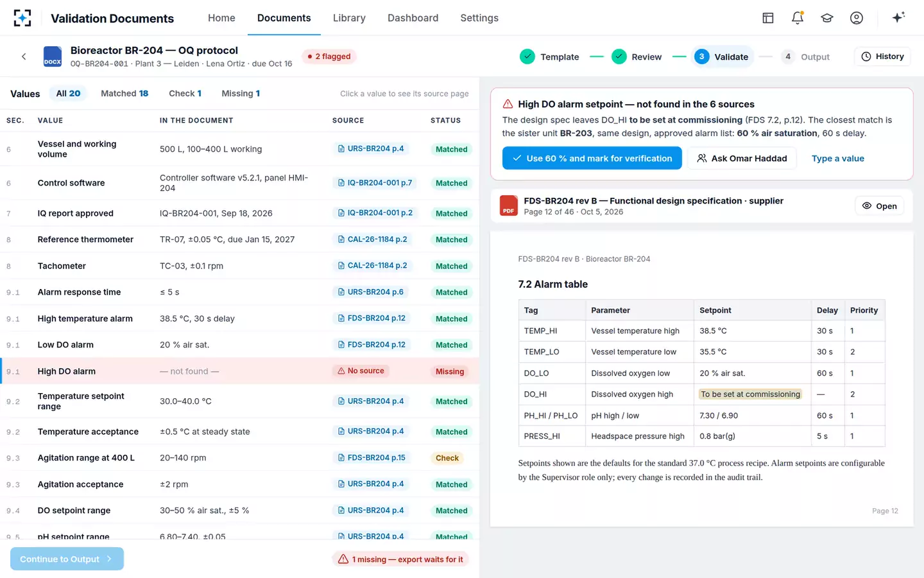Click Continue to Output button
Viewport: 924px width, 578px height.
pos(67,559)
